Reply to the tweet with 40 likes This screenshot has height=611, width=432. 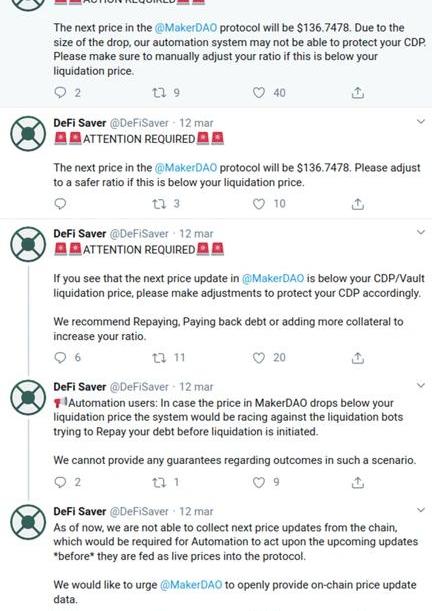[60, 92]
